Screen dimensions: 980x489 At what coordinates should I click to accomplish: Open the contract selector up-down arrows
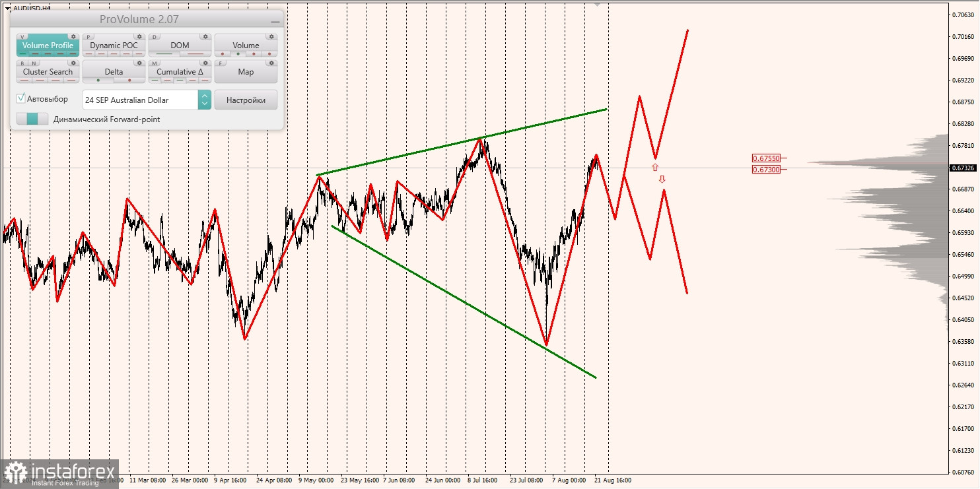205,100
